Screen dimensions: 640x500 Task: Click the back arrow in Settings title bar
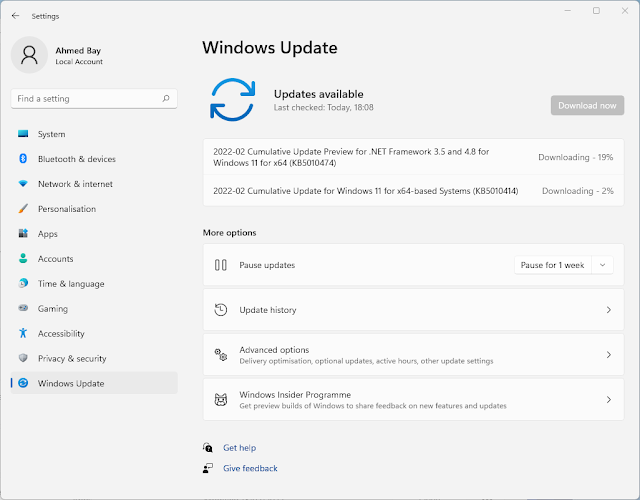pos(16,16)
